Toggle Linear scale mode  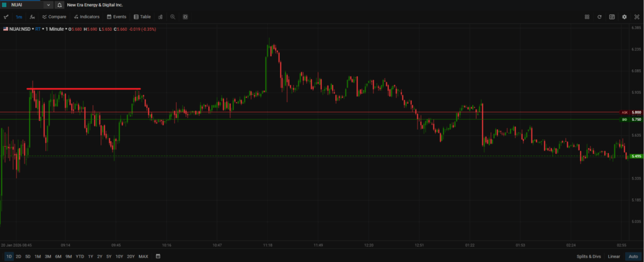[x=614, y=256]
